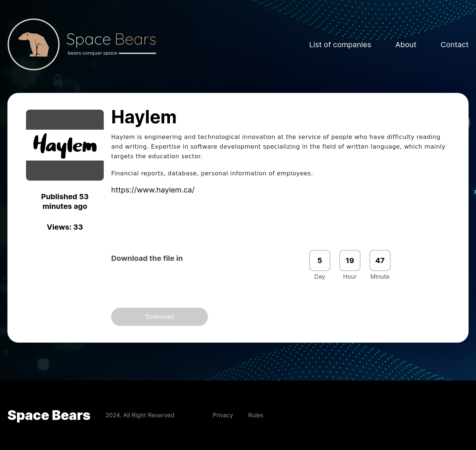The height and width of the screenshot is (450, 476).
Task: Click the faint padlock icon below the logo
Action: (x=58, y=80)
